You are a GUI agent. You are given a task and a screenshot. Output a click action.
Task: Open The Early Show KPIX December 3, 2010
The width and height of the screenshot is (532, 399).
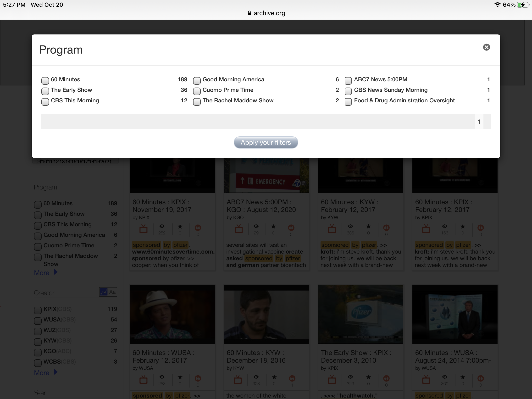point(356,356)
